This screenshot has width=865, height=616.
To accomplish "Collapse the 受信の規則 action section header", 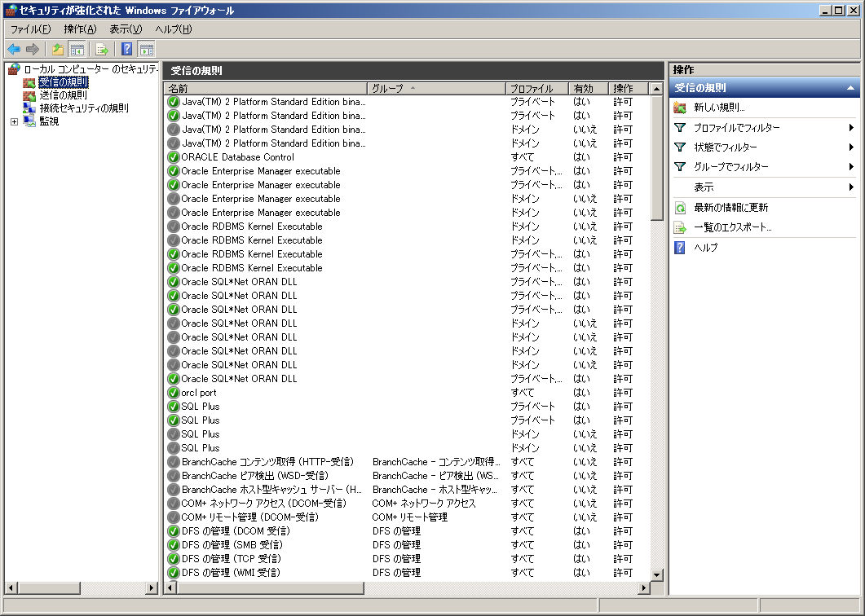I will pyautogui.click(x=850, y=88).
